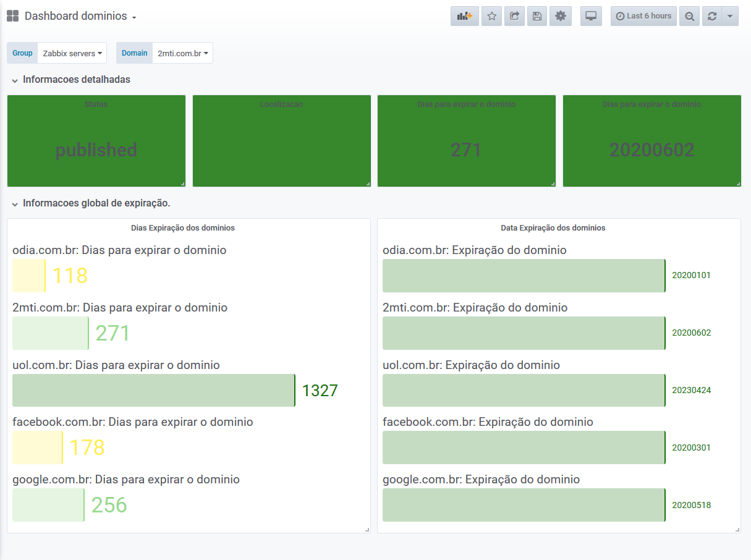Open the Status panel title menu

(96, 104)
